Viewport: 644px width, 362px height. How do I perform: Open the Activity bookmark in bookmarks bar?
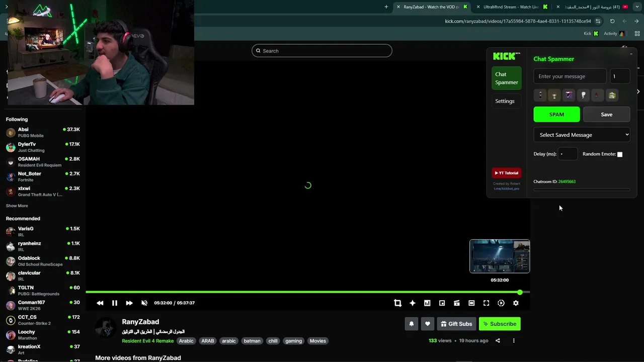click(x=614, y=34)
